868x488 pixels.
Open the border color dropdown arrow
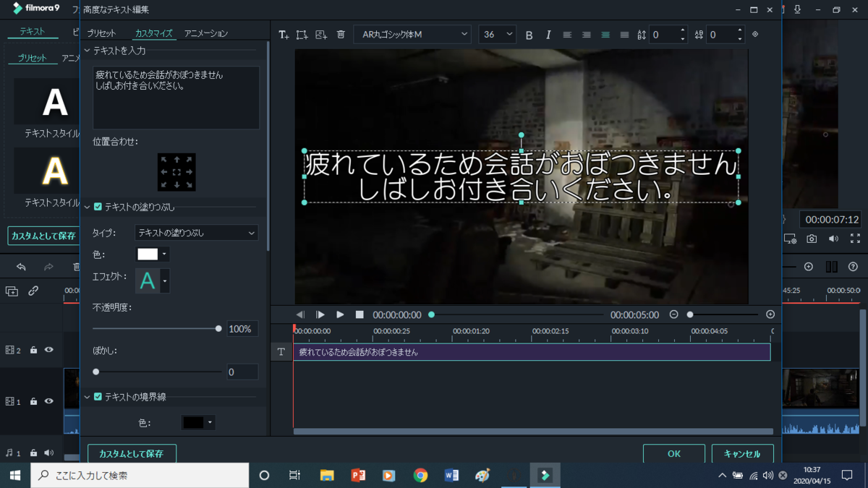(210, 422)
